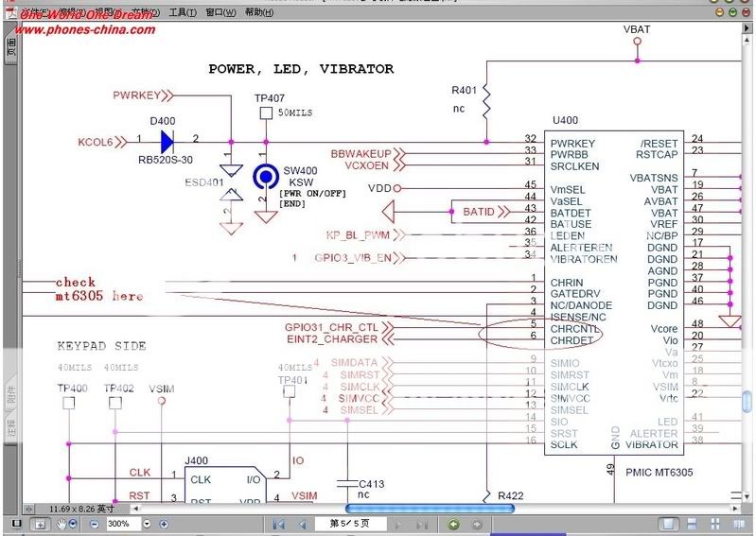Click the page size text 11.69 x 8.26
Image resolution: width=756 pixels, height=536 pixels.
pos(81,509)
